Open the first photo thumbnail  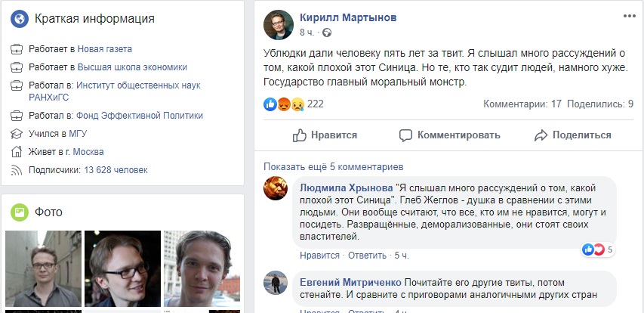pos(42,268)
